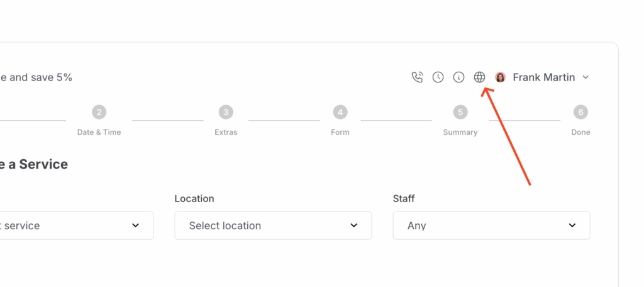Click the Frank Martin user name
644x287 pixels.
tap(544, 77)
